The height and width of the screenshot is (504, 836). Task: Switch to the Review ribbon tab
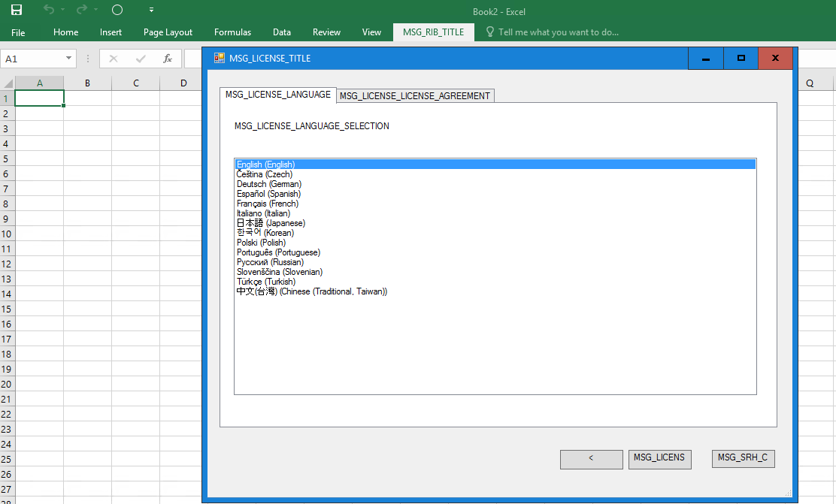click(326, 32)
